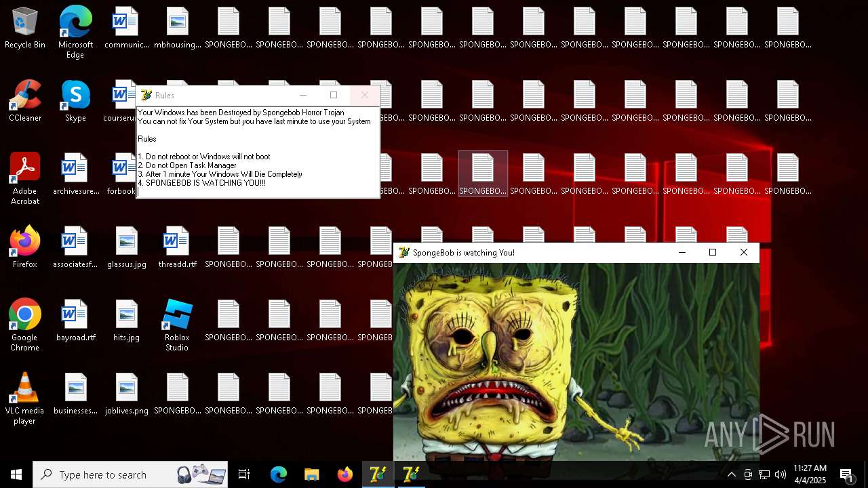868x488 pixels.
Task: Click the taskbar search box
Action: click(130, 474)
